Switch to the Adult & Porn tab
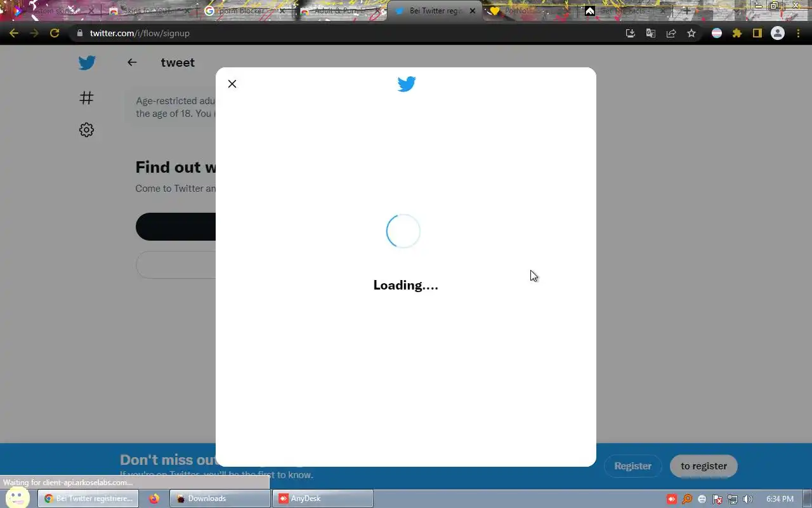The width and height of the screenshot is (812, 508). pos(339,11)
